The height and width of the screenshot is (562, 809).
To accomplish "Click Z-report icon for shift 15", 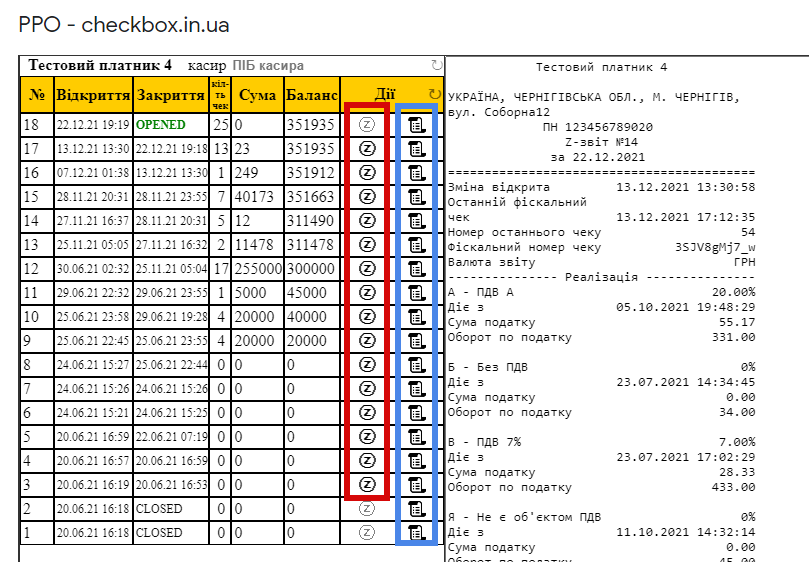I will coord(367,197).
